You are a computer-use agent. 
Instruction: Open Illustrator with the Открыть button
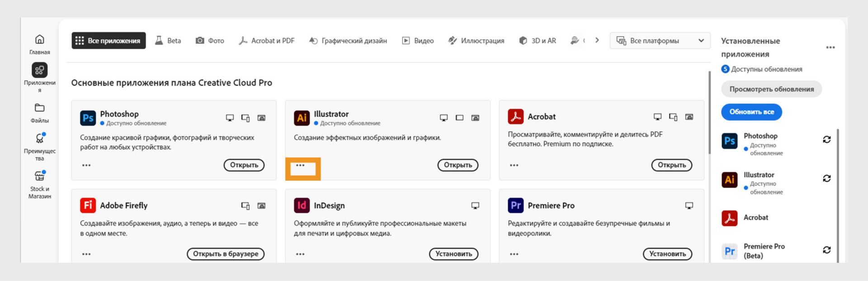click(x=458, y=165)
